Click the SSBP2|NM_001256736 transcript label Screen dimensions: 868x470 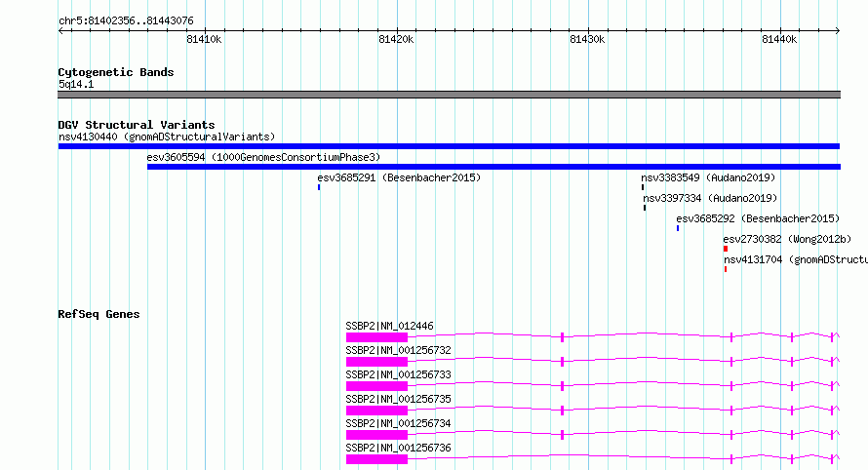(x=399, y=448)
